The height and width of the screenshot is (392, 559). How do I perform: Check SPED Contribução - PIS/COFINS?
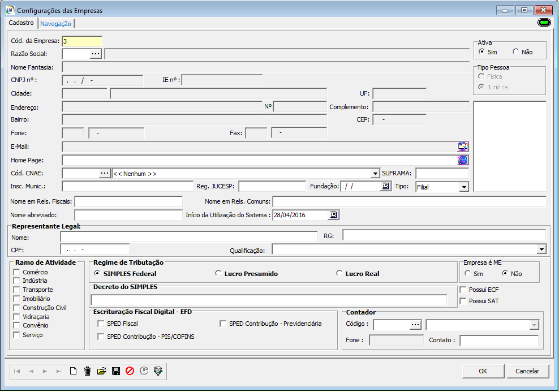[101, 337]
